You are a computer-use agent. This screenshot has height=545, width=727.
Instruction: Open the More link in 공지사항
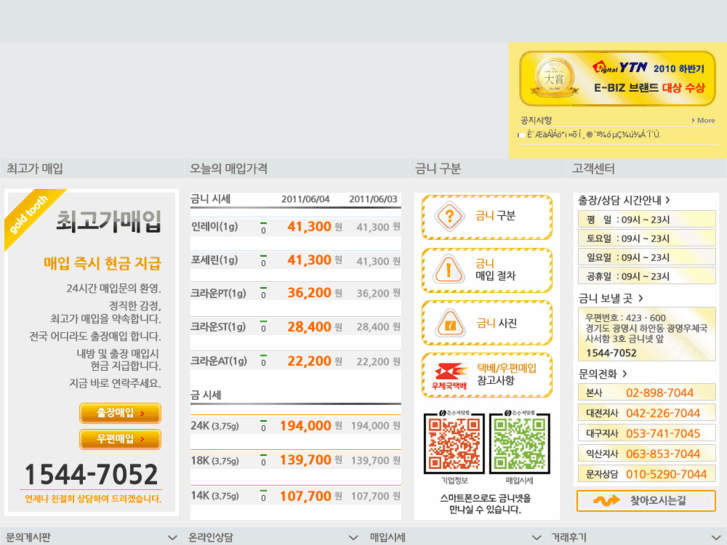703,120
